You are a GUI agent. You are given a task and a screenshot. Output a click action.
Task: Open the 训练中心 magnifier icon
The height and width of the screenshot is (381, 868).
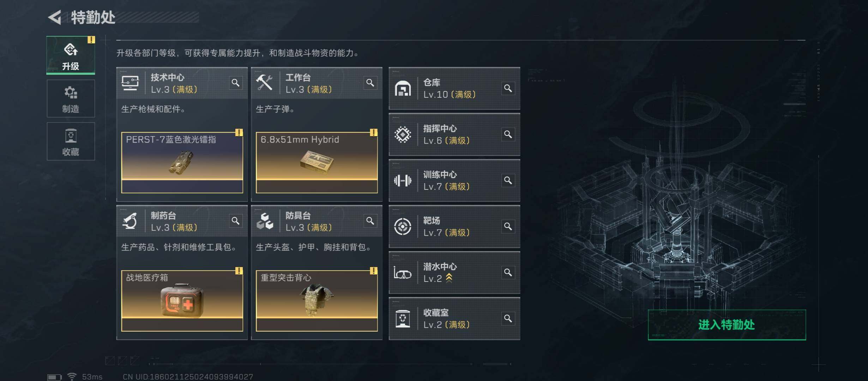click(508, 180)
